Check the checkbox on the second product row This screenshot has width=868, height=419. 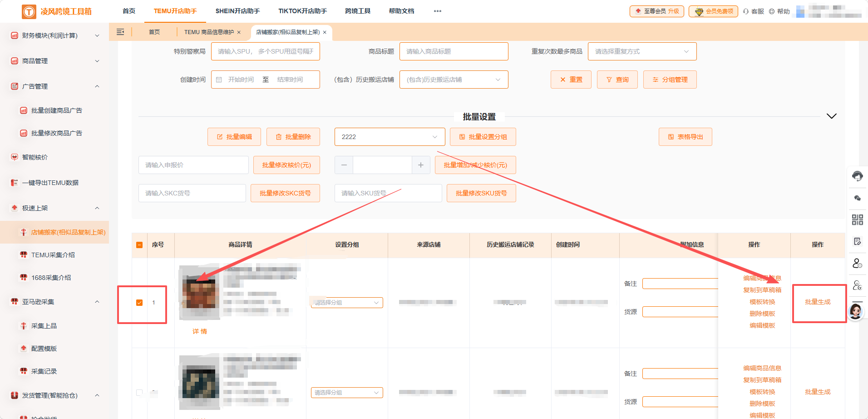tap(139, 393)
